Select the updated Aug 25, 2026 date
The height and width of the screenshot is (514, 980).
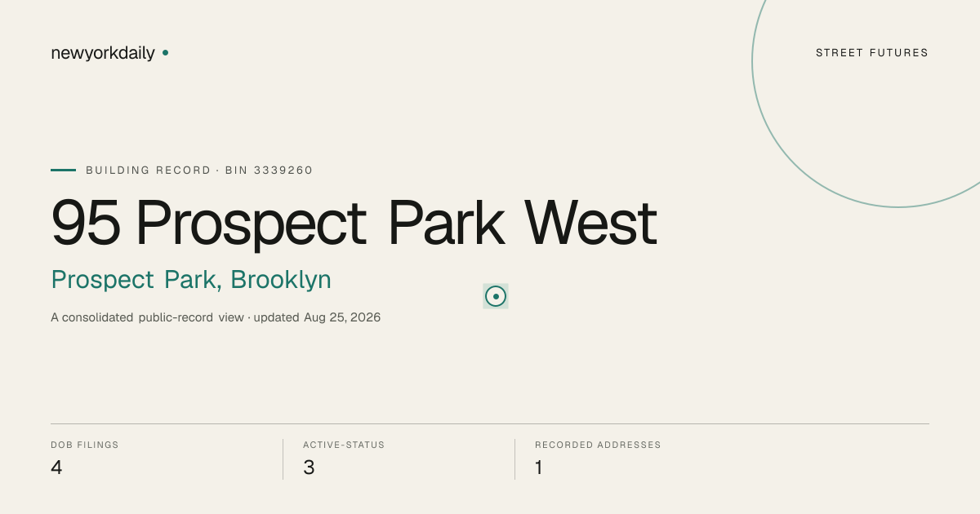pos(317,317)
